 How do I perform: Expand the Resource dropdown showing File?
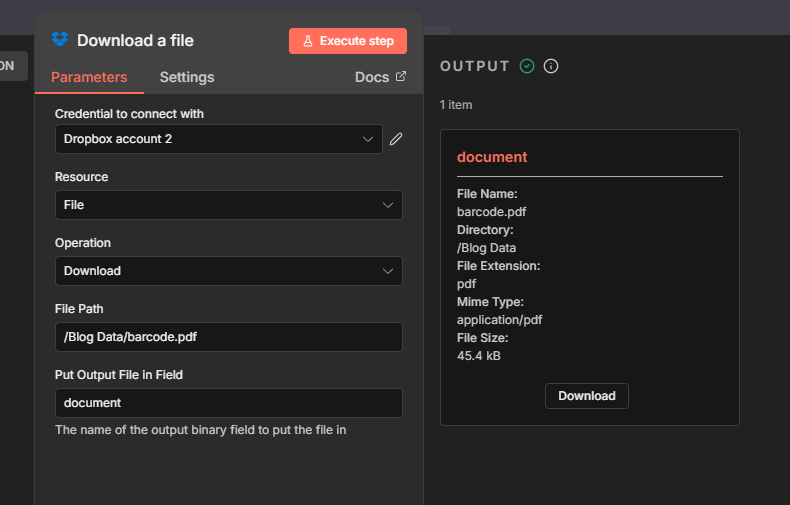(228, 205)
